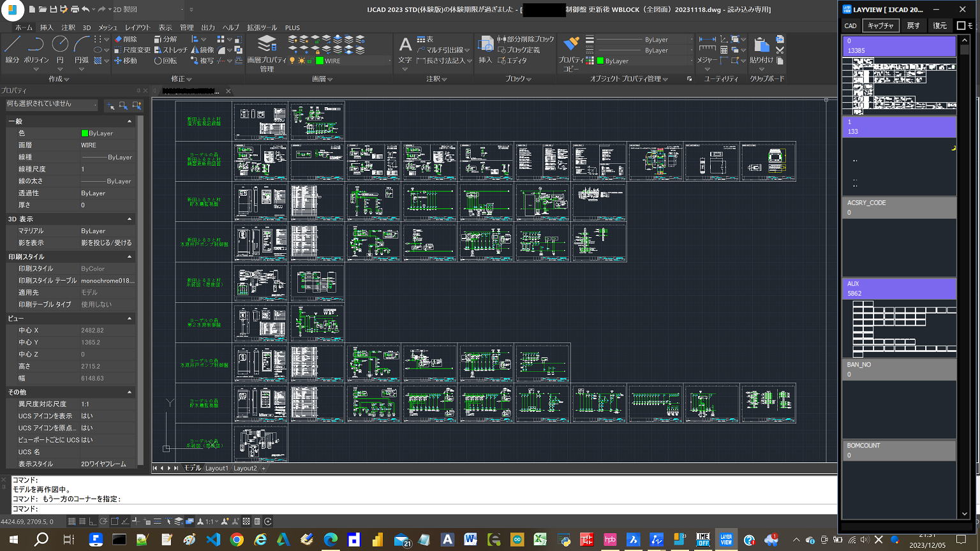The image size is (980, 551).
Task: Switch to the Layout1 tab
Action: tap(216, 468)
